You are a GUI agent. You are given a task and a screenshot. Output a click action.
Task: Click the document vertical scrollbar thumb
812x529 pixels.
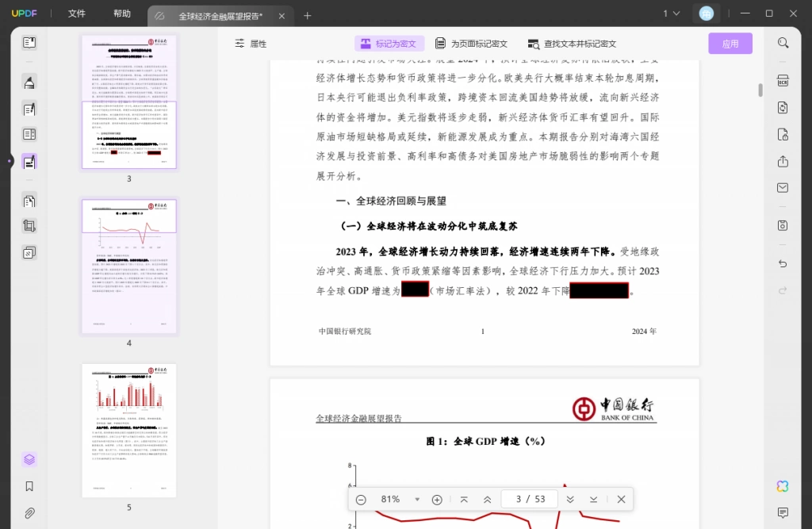pyautogui.click(x=760, y=90)
